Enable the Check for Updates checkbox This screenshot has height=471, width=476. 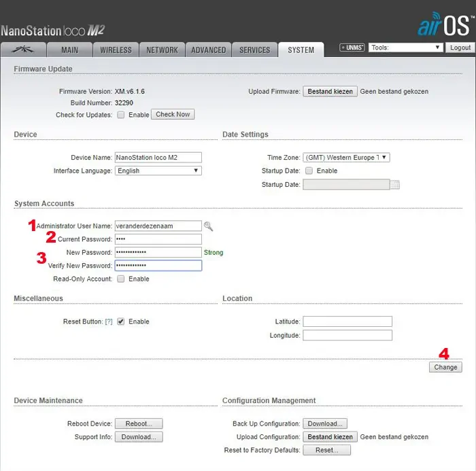tap(121, 115)
